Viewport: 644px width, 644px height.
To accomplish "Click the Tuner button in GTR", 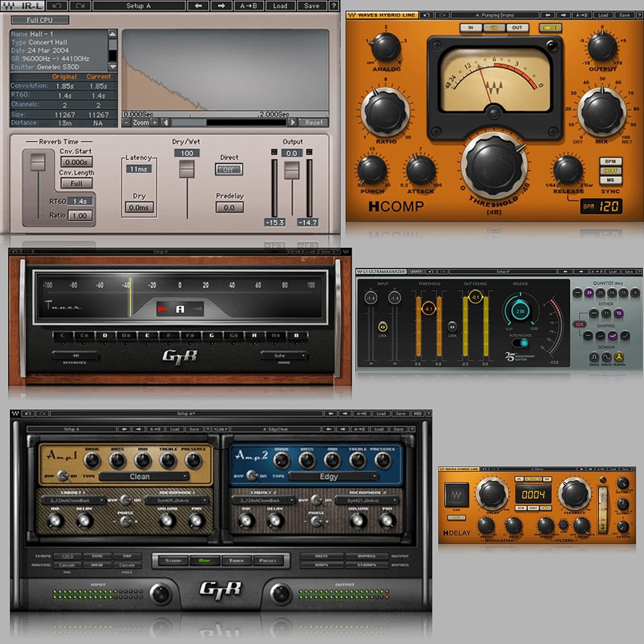I will [236, 560].
